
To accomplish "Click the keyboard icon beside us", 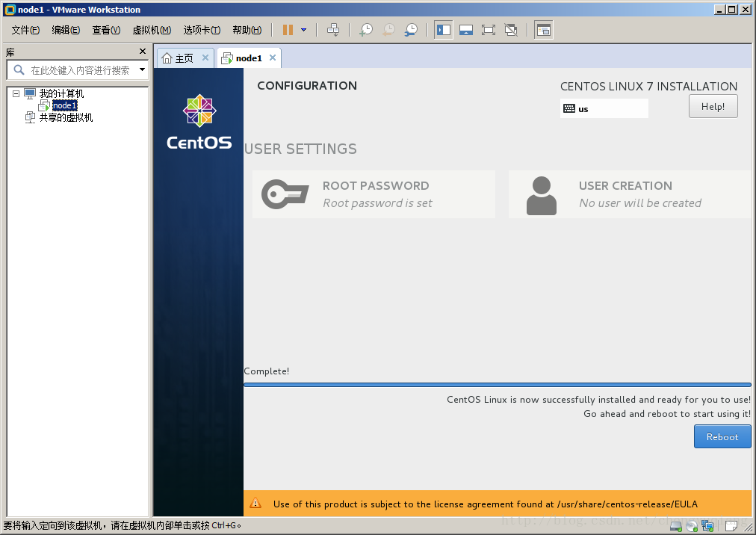I will point(569,108).
